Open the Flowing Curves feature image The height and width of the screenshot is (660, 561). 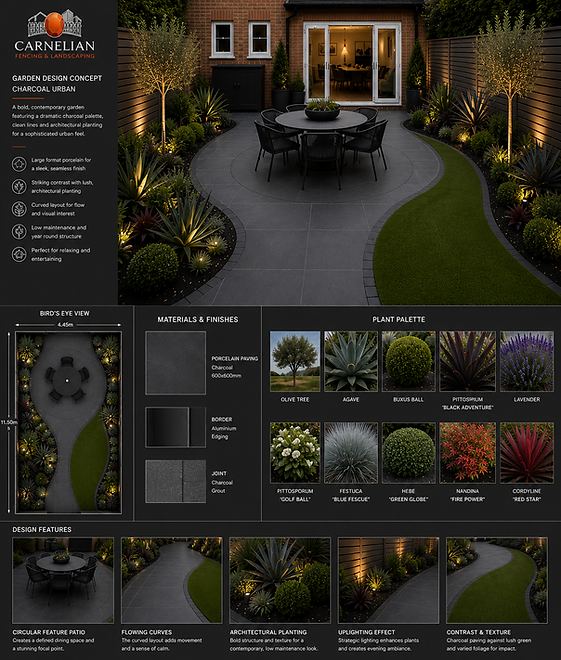click(x=171, y=580)
